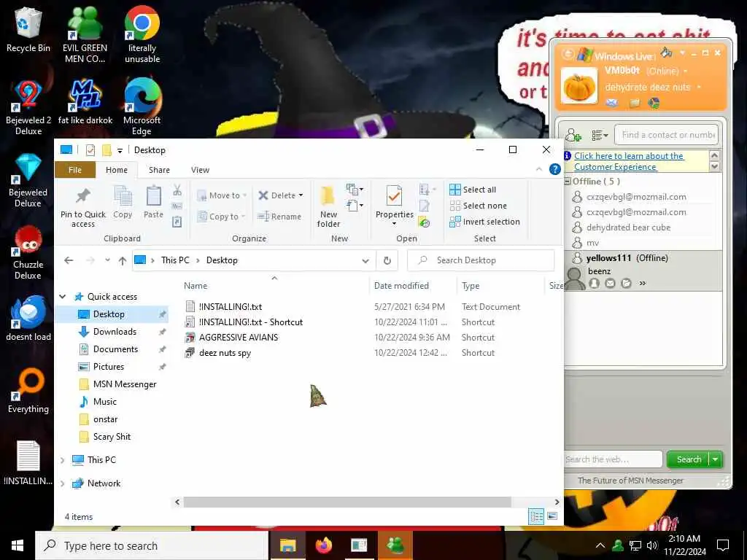
Task: Select the Bejeweled Deluxe diamond icon
Action: (28, 180)
